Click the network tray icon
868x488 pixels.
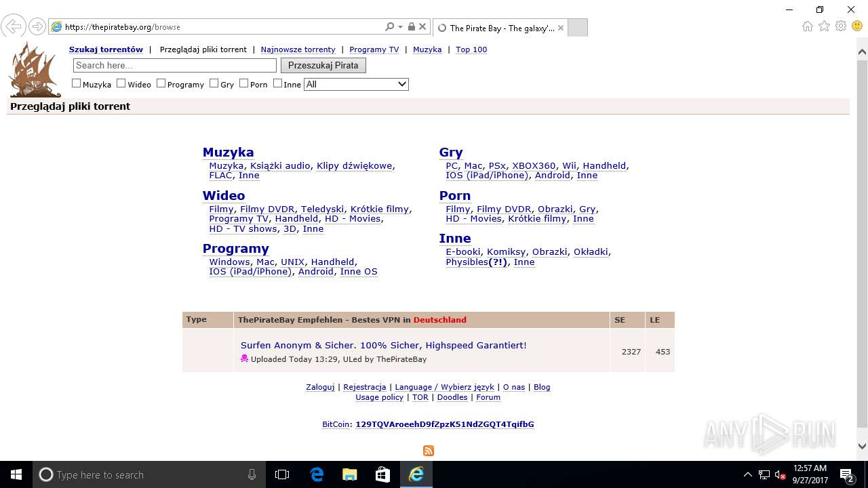pos(764,475)
